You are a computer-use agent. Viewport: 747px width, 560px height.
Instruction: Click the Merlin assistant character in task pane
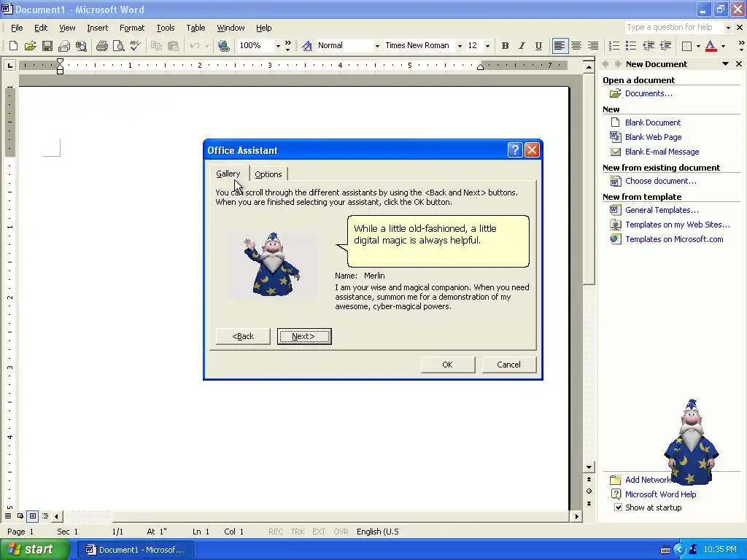click(692, 443)
